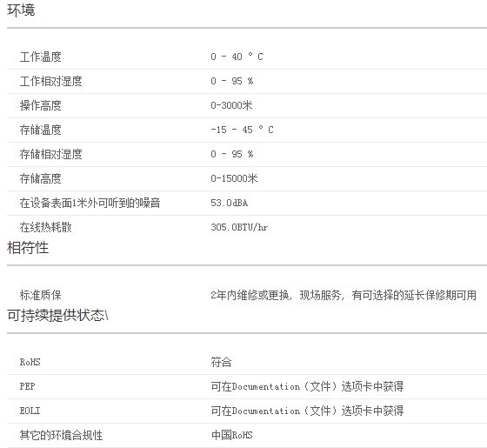This screenshot has width=487, height=448.
Task: Select the 工作温度 label
Action: click(40, 57)
